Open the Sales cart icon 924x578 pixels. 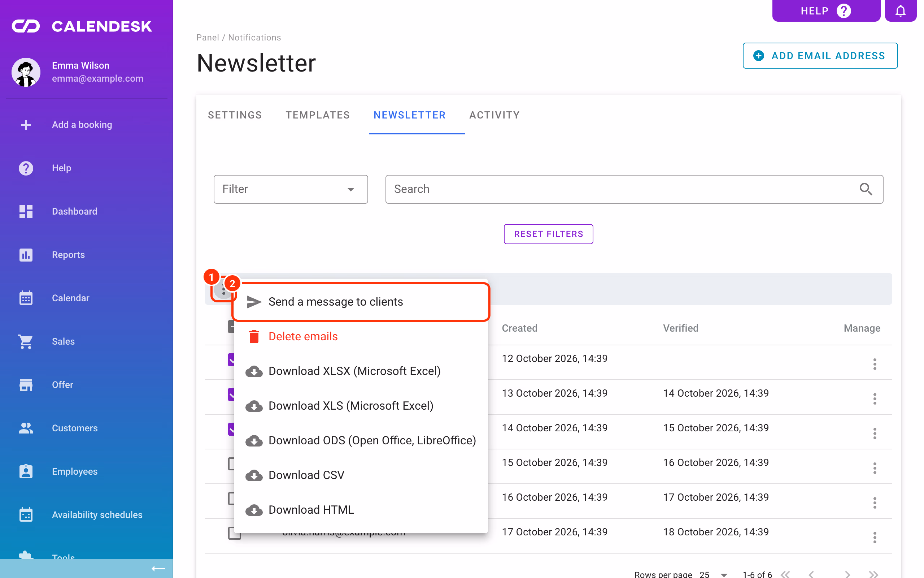click(26, 341)
